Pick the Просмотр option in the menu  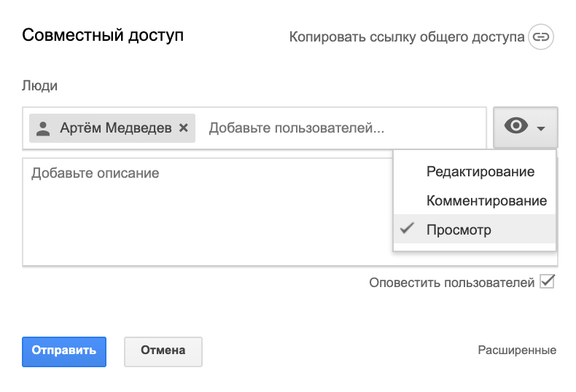[475, 230]
